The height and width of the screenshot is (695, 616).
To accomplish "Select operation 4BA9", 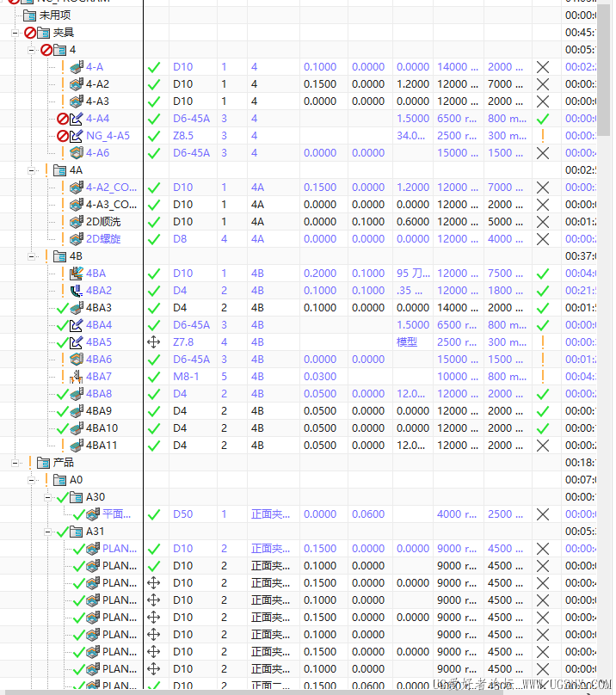I will pyautogui.click(x=99, y=411).
